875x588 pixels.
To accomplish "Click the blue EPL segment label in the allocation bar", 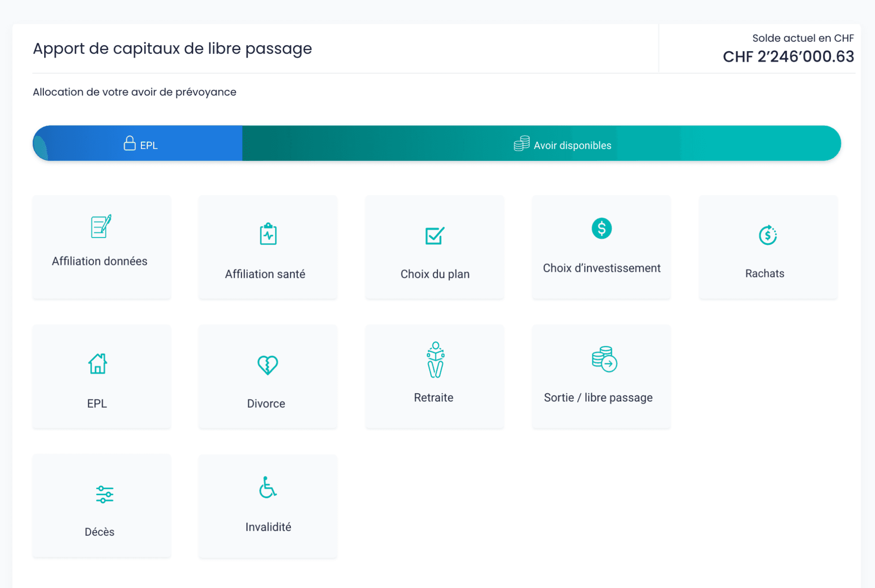I will tap(149, 145).
